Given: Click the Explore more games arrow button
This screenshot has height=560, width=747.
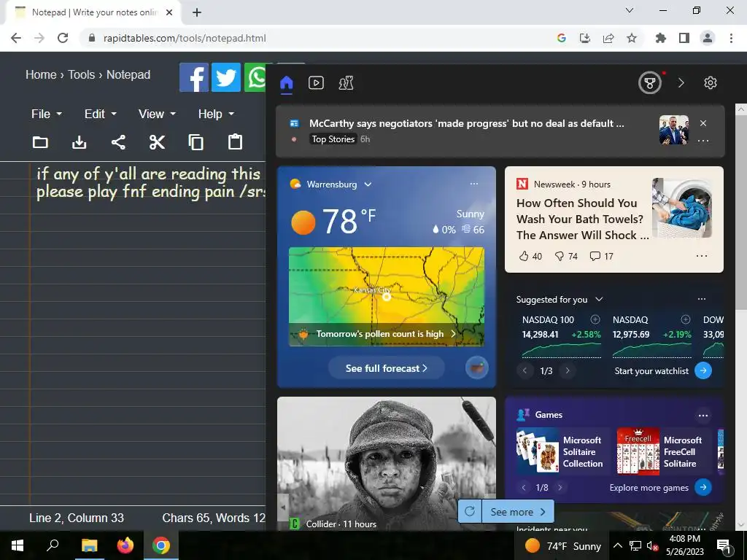Looking at the screenshot, I should 703,487.
